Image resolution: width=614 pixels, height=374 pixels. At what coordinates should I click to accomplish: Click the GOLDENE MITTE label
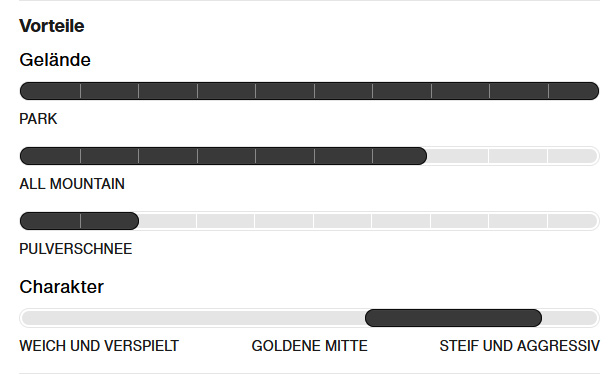click(x=309, y=346)
